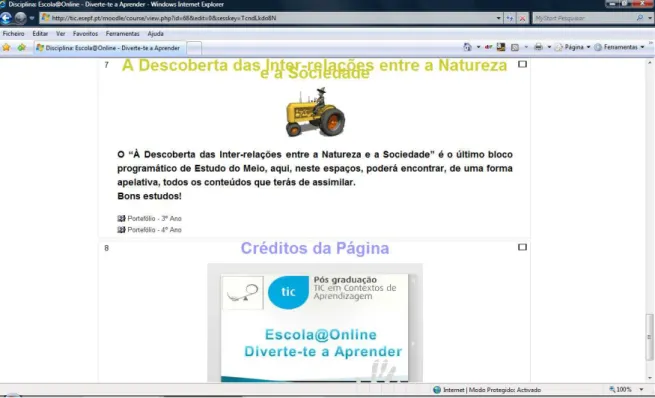
Task: Click the Home page icon
Action: pos(467,47)
